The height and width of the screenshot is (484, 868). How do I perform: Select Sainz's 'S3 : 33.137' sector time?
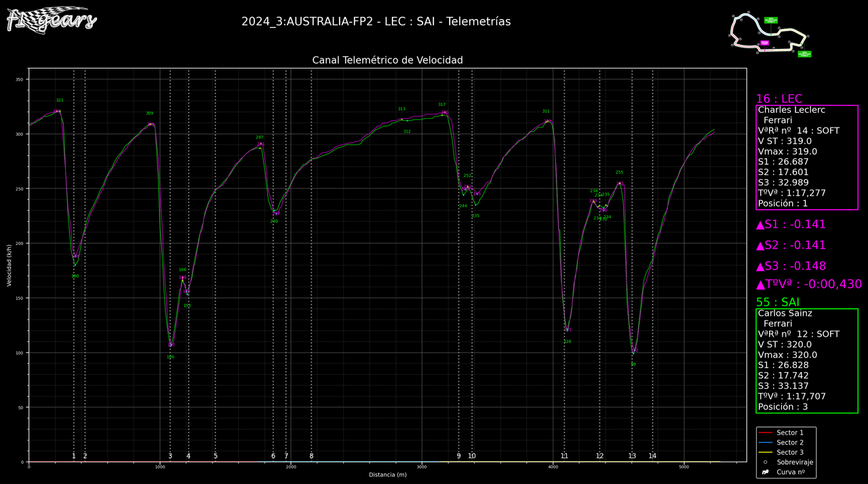tap(783, 386)
